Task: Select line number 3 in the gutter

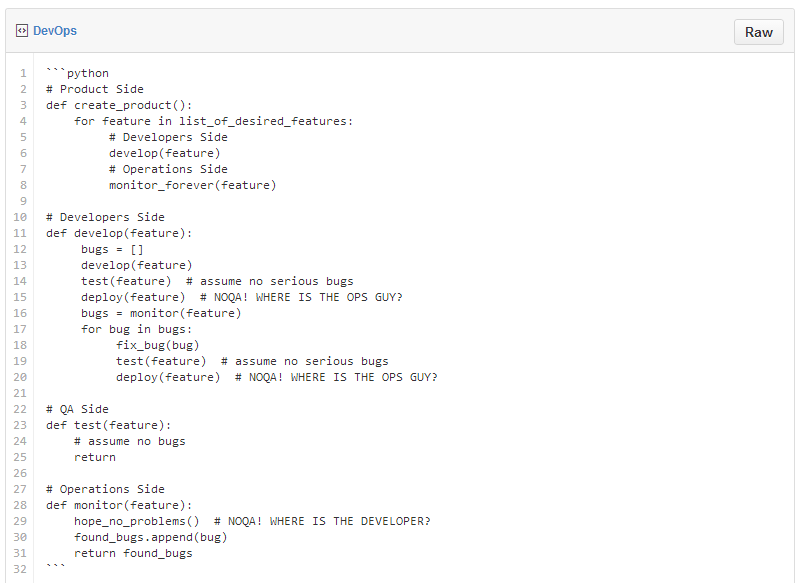Action: [x=23, y=105]
